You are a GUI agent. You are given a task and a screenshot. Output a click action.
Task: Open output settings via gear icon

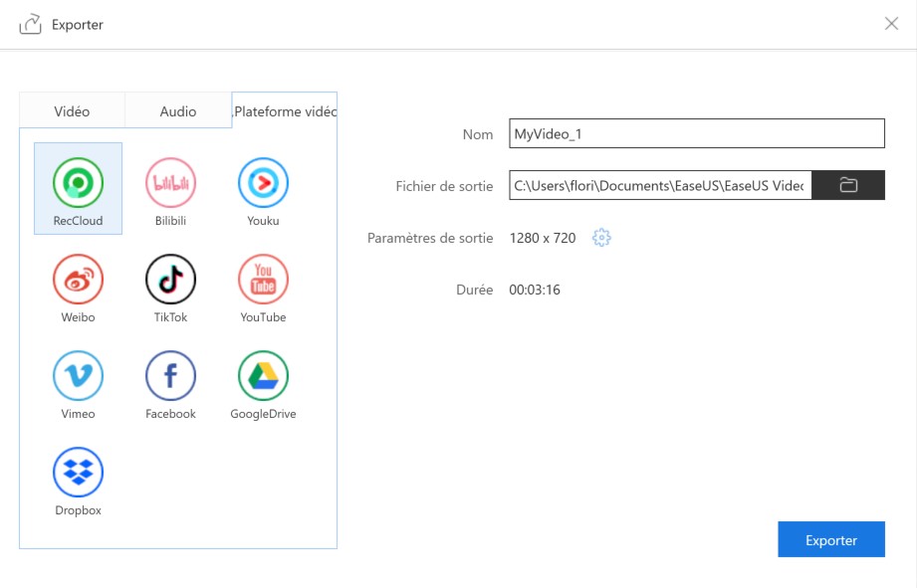pyautogui.click(x=600, y=238)
